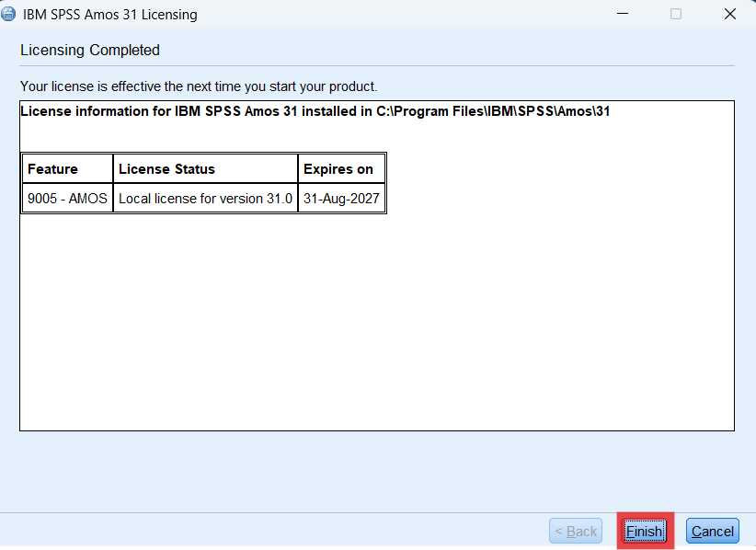Close the Licensing window

(730, 14)
